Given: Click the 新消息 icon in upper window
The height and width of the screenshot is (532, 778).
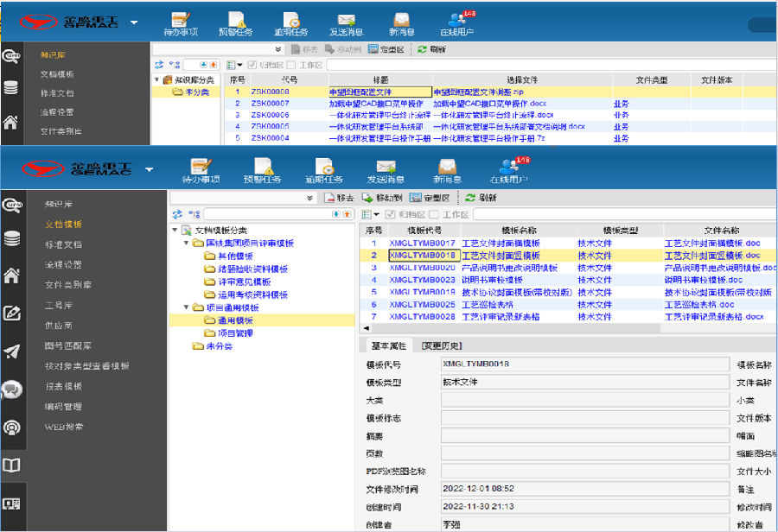Looking at the screenshot, I should tap(399, 23).
